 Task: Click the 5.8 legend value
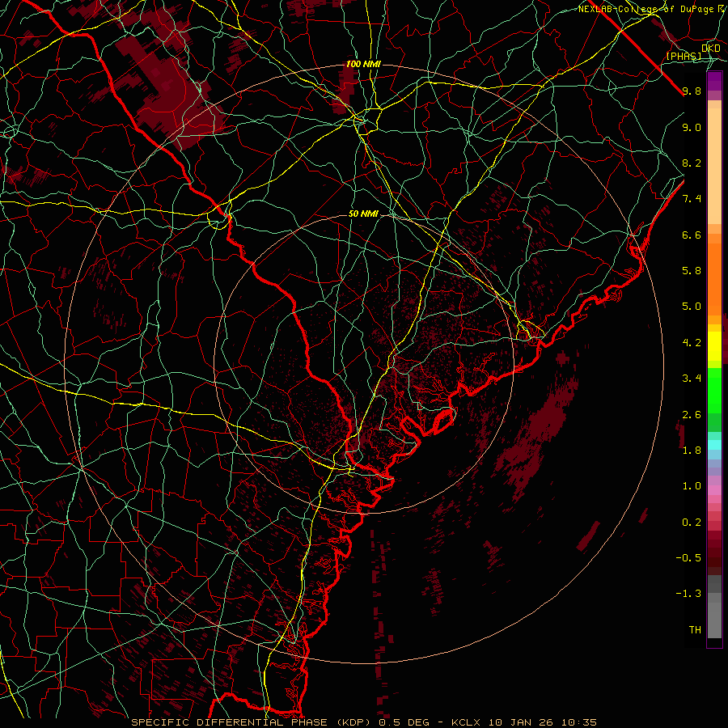[692, 270]
